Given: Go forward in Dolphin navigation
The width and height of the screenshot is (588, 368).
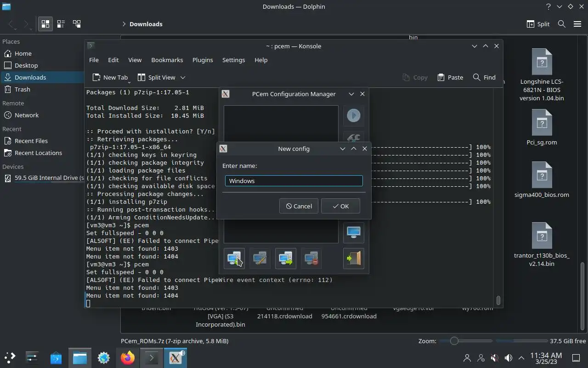Looking at the screenshot, I should (x=27, y=24).
